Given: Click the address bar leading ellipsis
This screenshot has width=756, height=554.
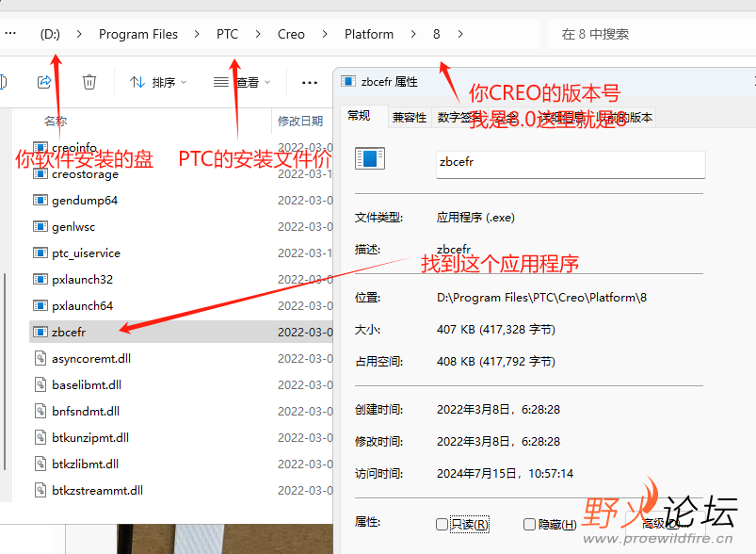Looking at the screenshot, I should [10, 33].
